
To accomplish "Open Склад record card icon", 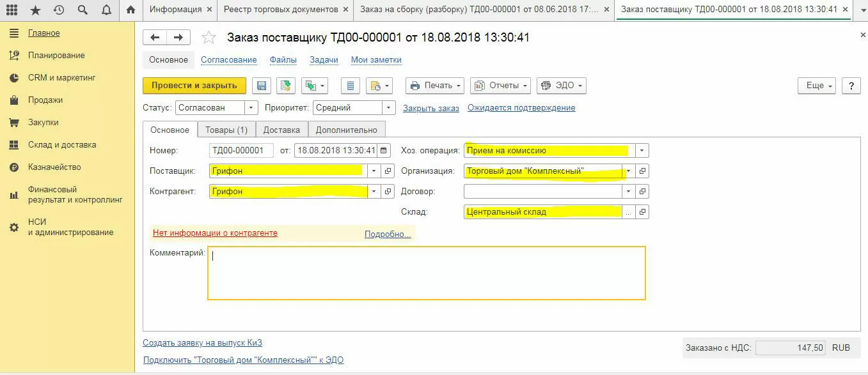I will (643, 212).
